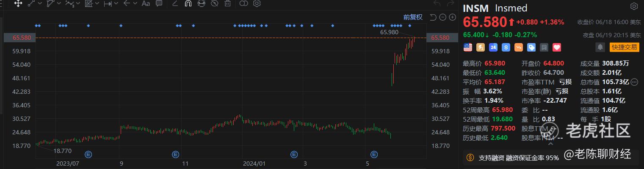Select the Aa text annotation tool
Viewport: 644px width, 169px height.
[x=146, y=3]
